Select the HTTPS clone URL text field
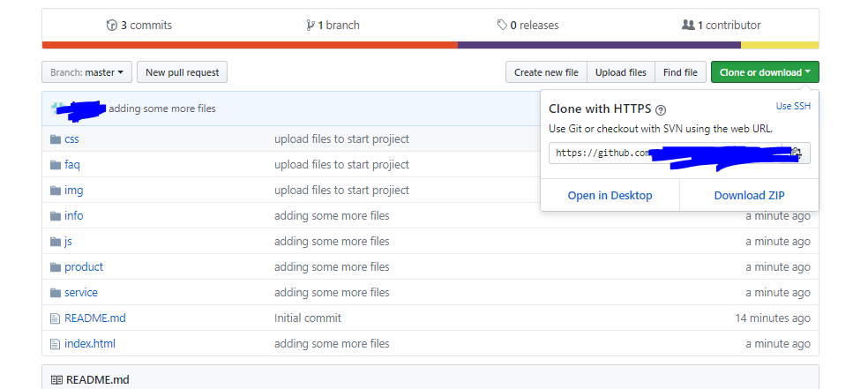Viewport: 868px width, 389px height. (666, 153)
